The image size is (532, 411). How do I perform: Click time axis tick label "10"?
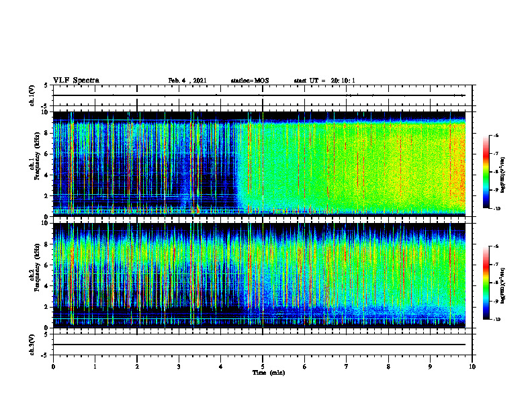coord(472,367)
